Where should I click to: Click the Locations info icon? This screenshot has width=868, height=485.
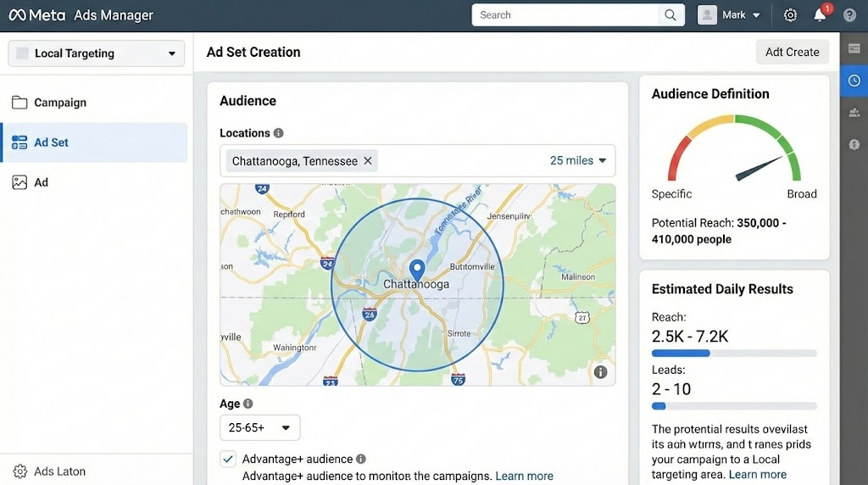278,133
